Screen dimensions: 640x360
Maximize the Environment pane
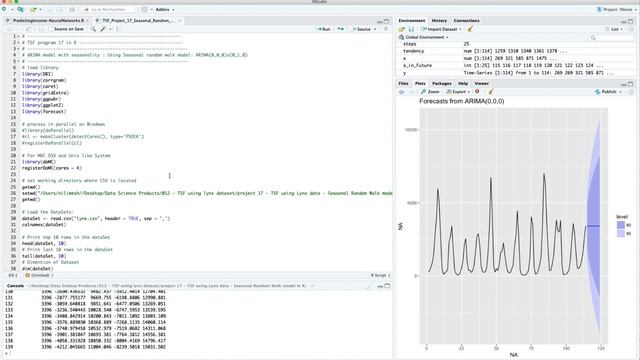tap(631, 21)
